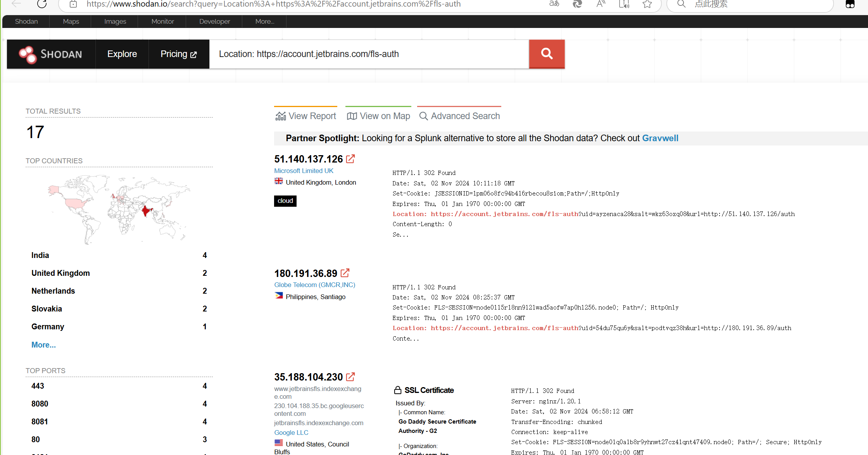Filter results by India country

(40, 255)
